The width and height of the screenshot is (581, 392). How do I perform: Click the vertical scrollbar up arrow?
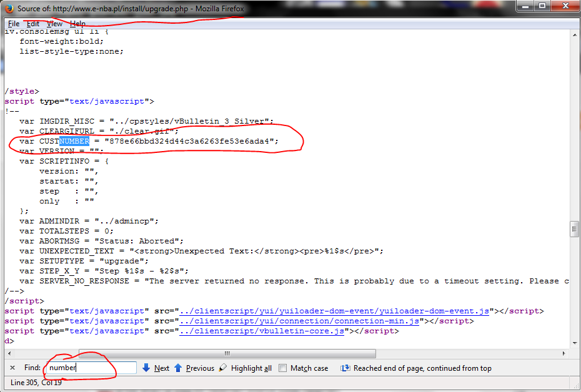575,34
